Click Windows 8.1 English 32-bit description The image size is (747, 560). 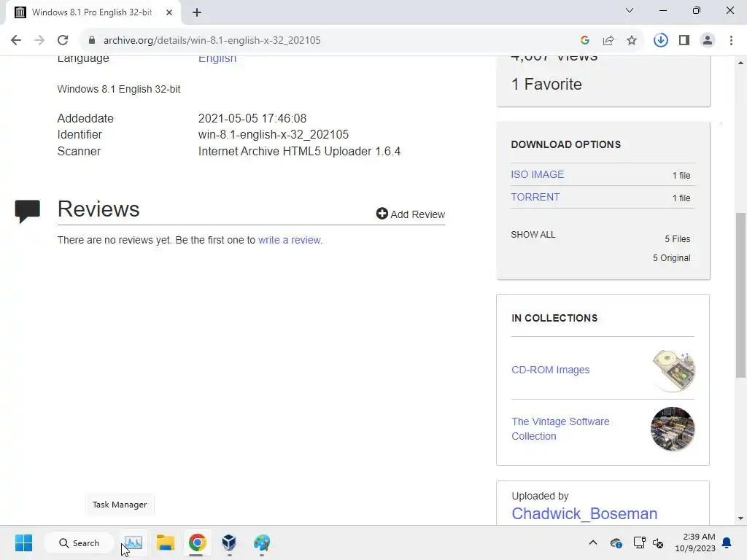[119, 89]
